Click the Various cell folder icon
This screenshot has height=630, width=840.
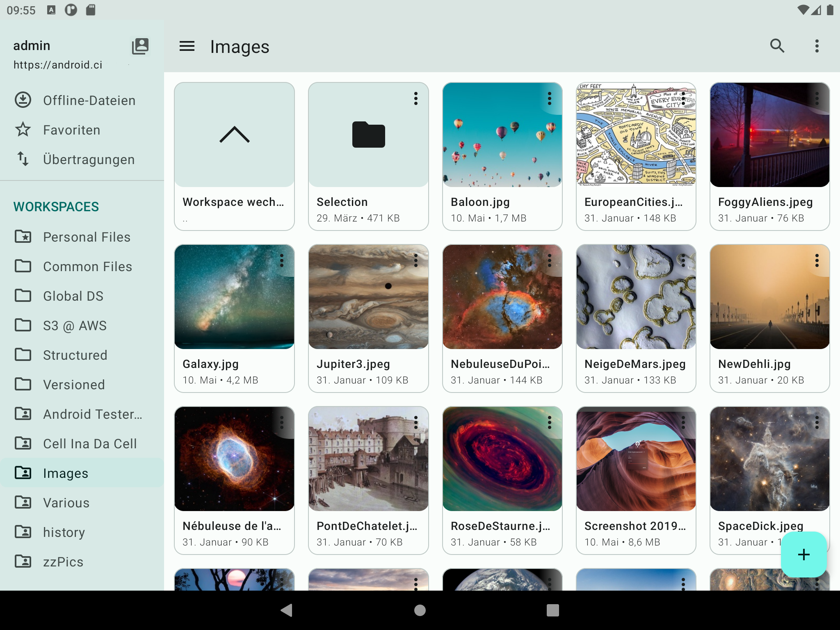(x=23, y=502)
